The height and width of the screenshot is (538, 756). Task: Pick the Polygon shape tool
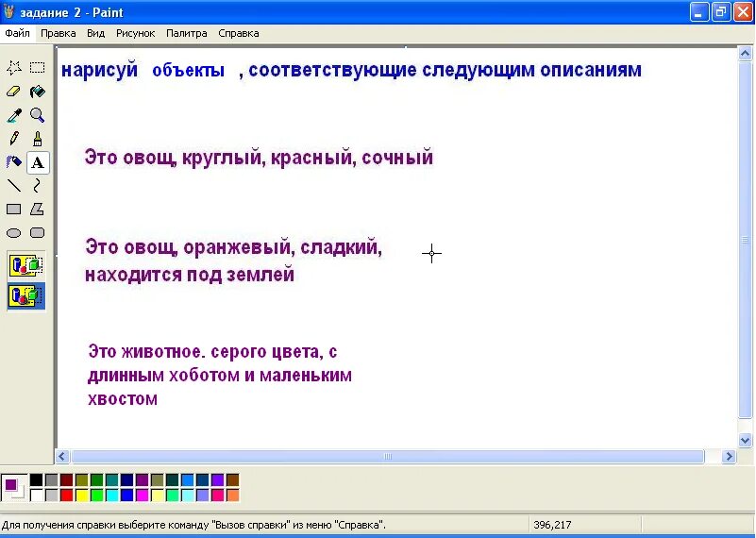[x=37, y=210]
